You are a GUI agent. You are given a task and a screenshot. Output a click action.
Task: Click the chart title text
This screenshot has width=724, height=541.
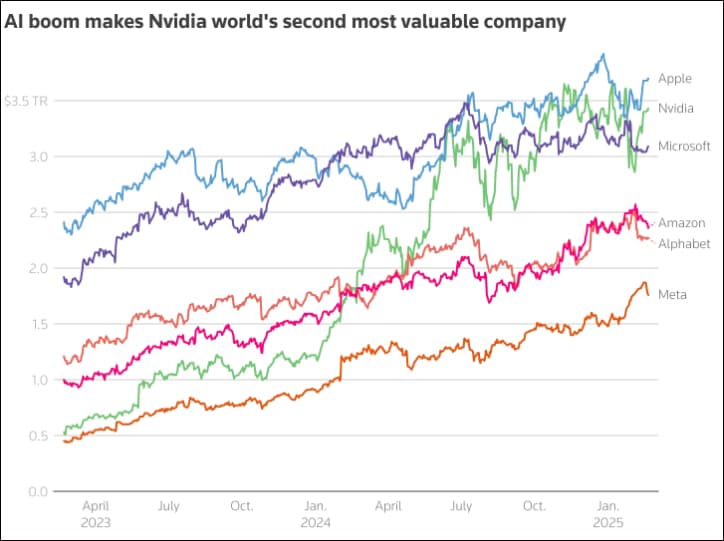coord(285,22)
